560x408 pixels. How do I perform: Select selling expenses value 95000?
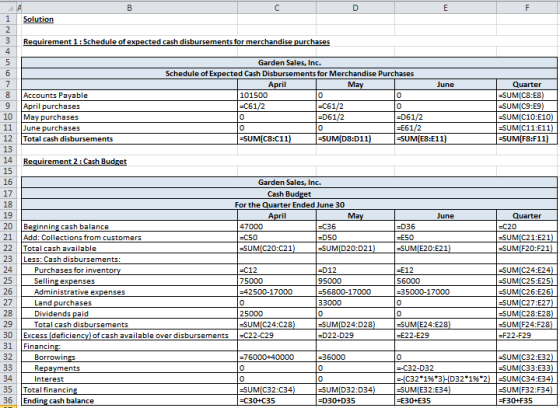(x=355, y=281)
